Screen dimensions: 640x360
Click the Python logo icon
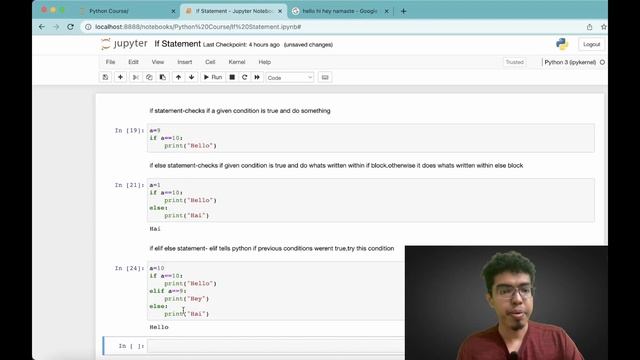(x=562, y=44)
